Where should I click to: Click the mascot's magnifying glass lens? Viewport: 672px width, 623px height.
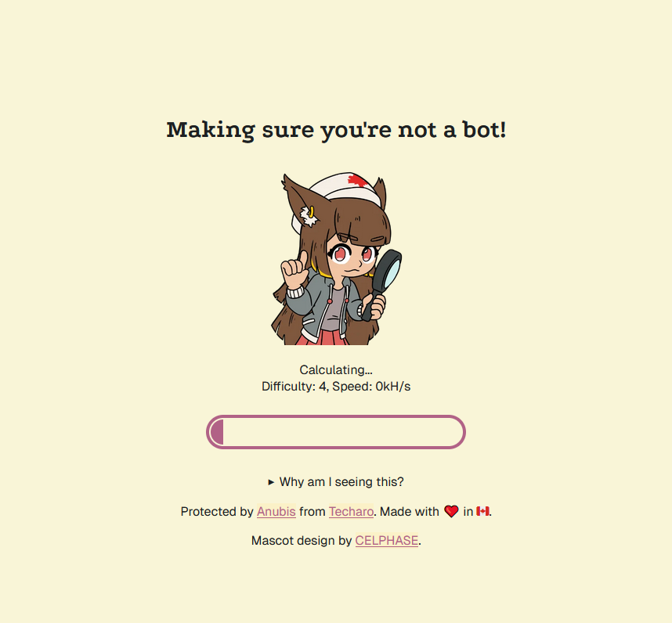[389, 272]
